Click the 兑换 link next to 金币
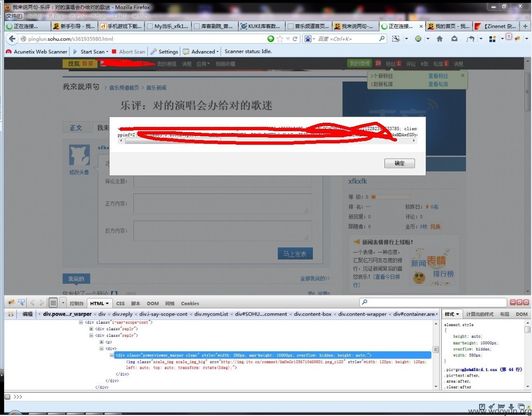The width and height of the screenshot is (532, 416). tap(435, 226)
